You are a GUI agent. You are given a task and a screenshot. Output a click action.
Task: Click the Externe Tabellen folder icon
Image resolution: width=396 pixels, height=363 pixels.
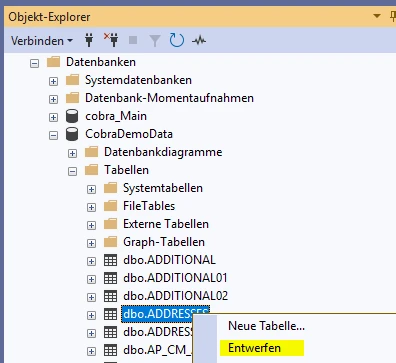point(110,224)
